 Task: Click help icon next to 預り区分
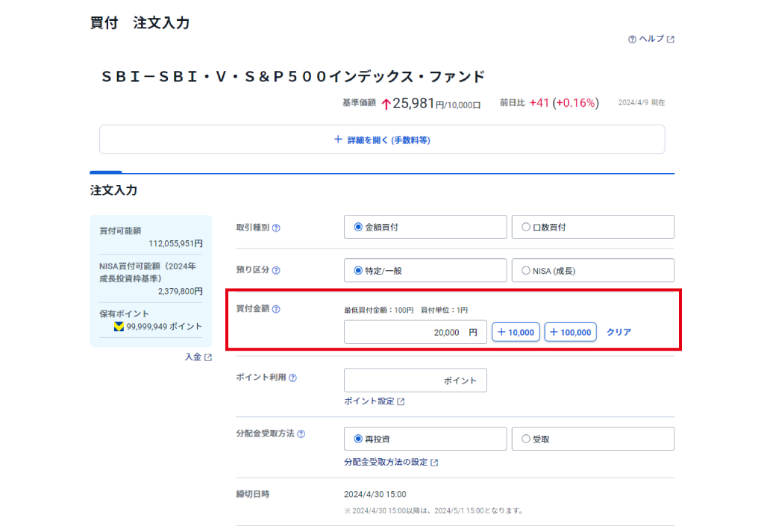276,270
